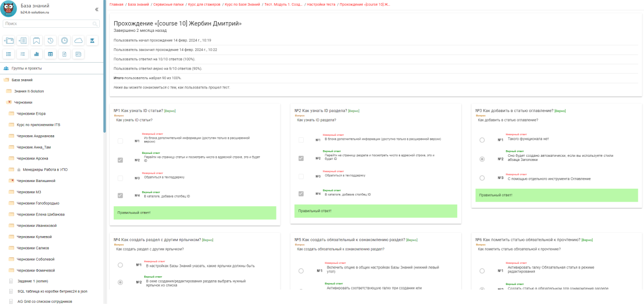This screenshot has height=307, width=644.
Task: Click the line Итого пользователь набрал 90 из 100%
Action: click(x=147, y=78)
